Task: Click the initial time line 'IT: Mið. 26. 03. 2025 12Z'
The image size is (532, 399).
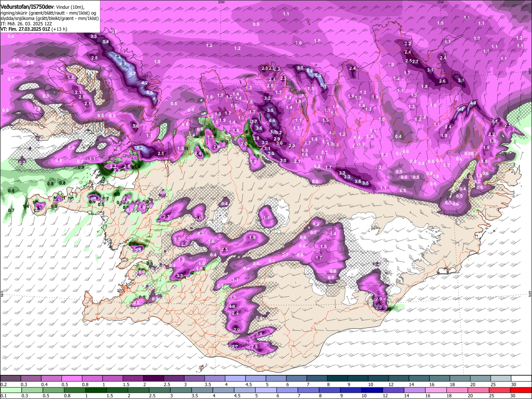Action: 27,24
